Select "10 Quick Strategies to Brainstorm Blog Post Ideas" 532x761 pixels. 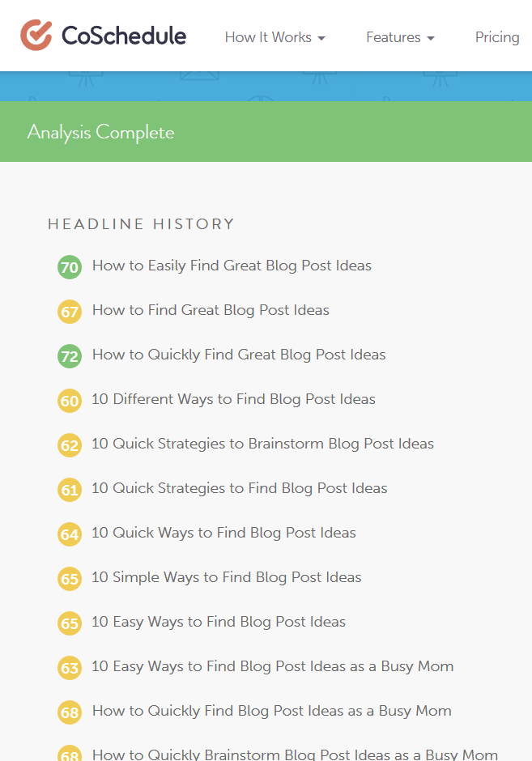262,444
